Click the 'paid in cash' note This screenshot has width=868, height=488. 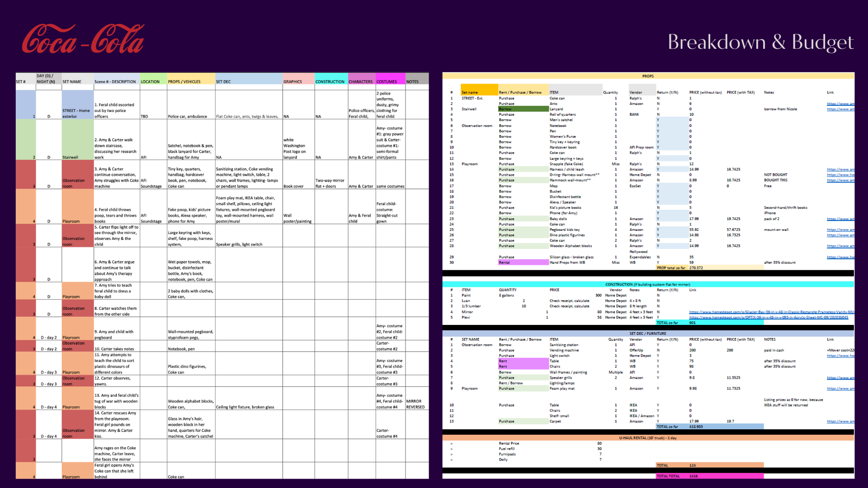coord(774,350)
